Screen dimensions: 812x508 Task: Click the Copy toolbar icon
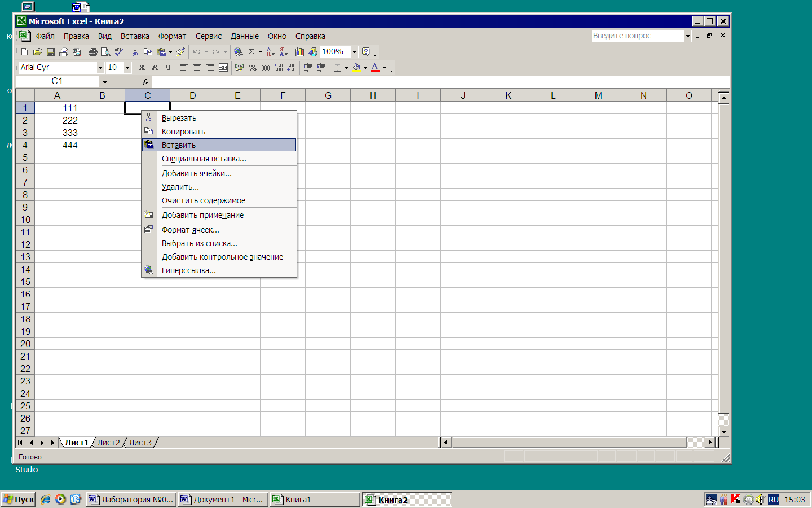[x=148, y=52]
